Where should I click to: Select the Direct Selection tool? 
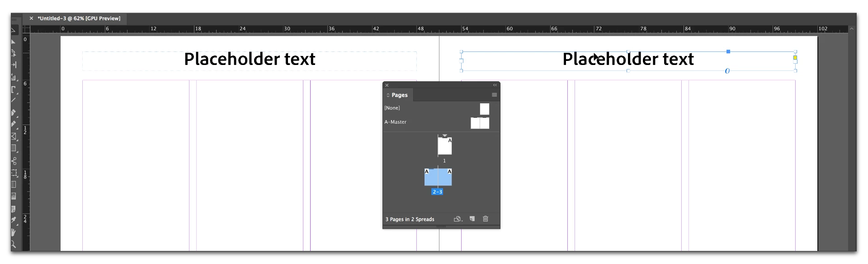(14, 42)
